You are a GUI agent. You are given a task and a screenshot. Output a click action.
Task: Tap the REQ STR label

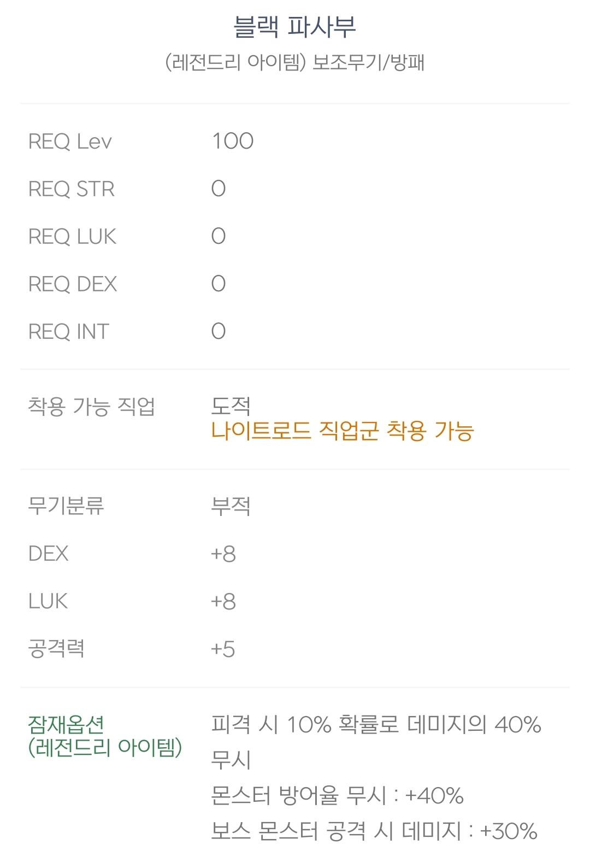click(x=72, y=189)
